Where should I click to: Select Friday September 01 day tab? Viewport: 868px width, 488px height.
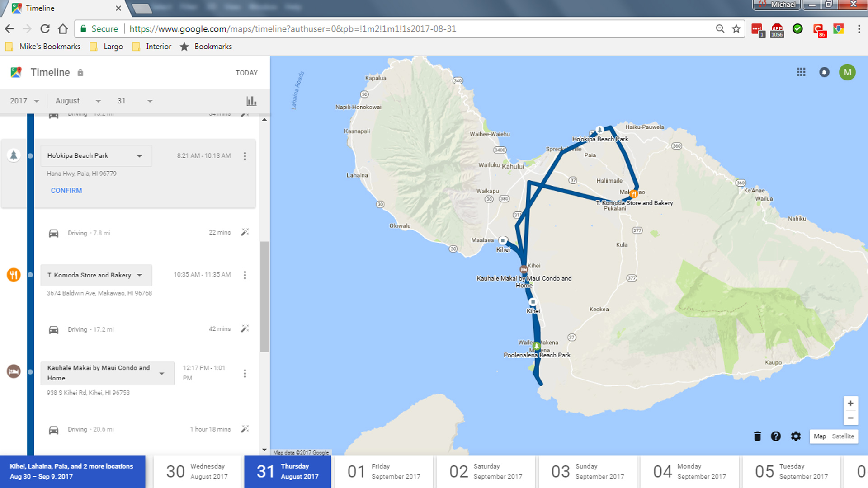383,471
